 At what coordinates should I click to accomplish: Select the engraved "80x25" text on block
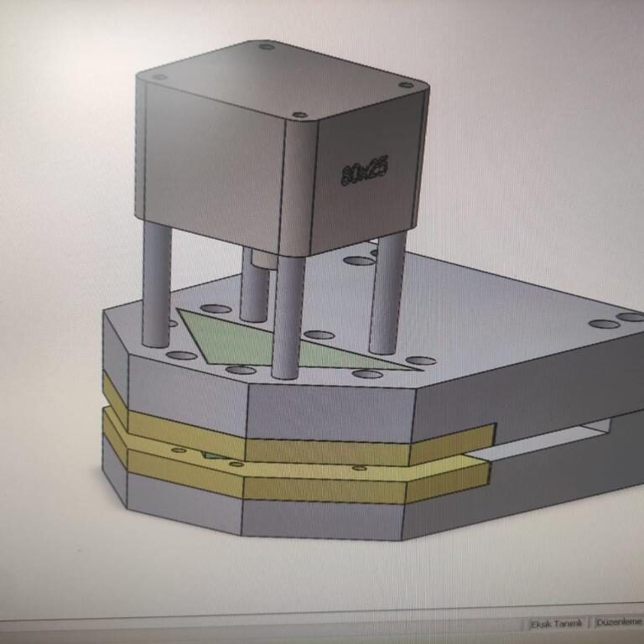coord(365,172)
